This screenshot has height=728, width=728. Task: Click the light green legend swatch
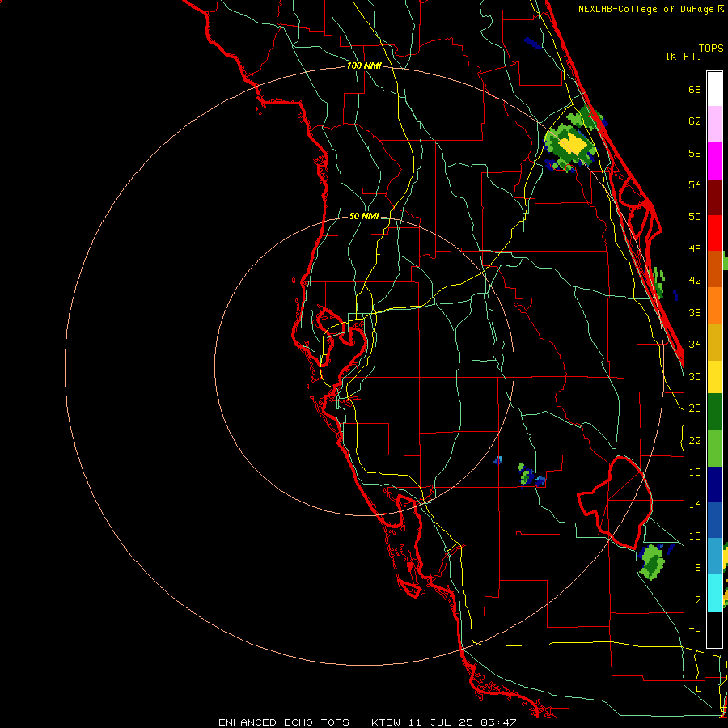[714, 448]
